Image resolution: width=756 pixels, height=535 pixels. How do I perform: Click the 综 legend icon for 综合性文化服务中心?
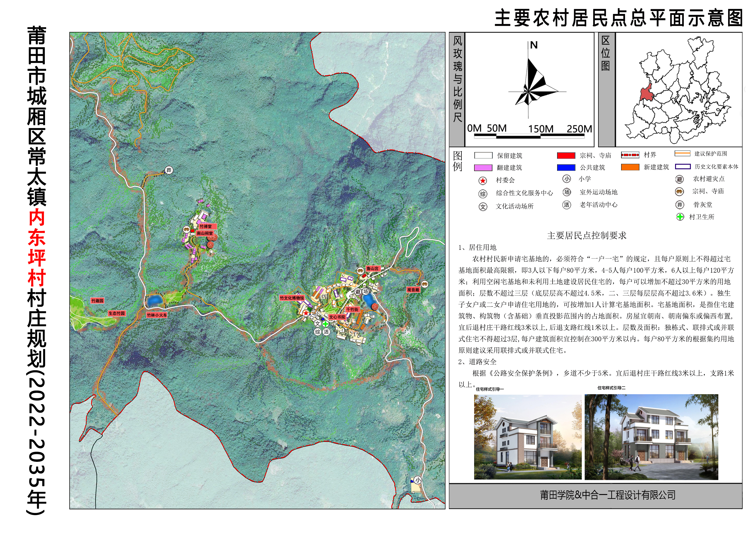point(483,194)
